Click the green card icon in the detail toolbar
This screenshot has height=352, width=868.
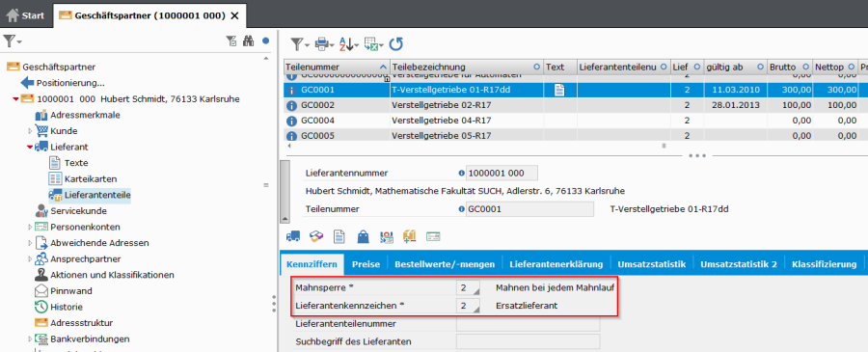[433, 237]
